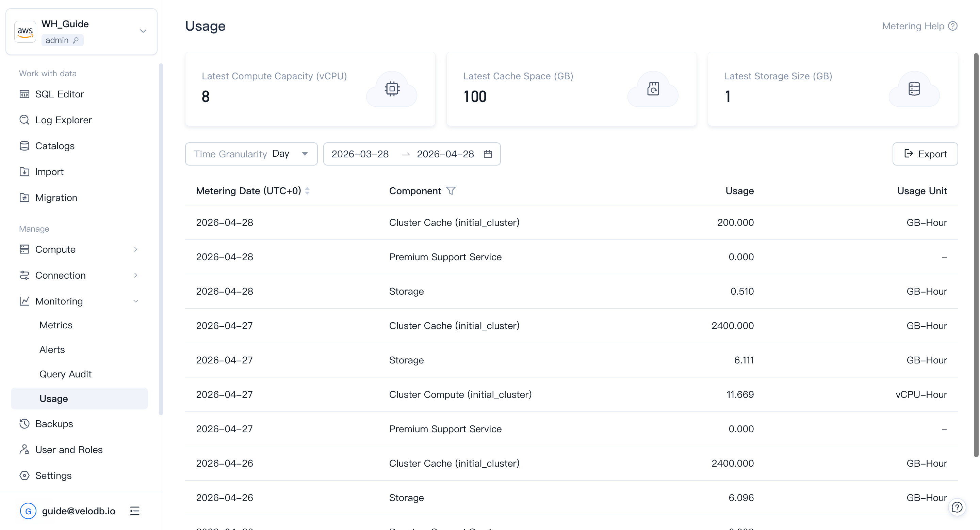Viewport: 980px width, 530px height.
Task: Open the Metering Help link
Action: tap(913, 26)
